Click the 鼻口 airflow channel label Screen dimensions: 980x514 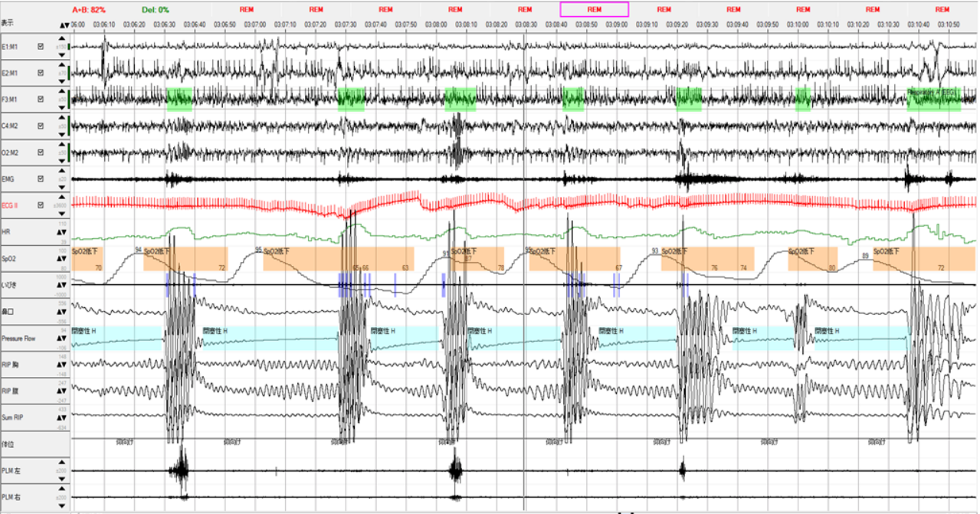6,312
